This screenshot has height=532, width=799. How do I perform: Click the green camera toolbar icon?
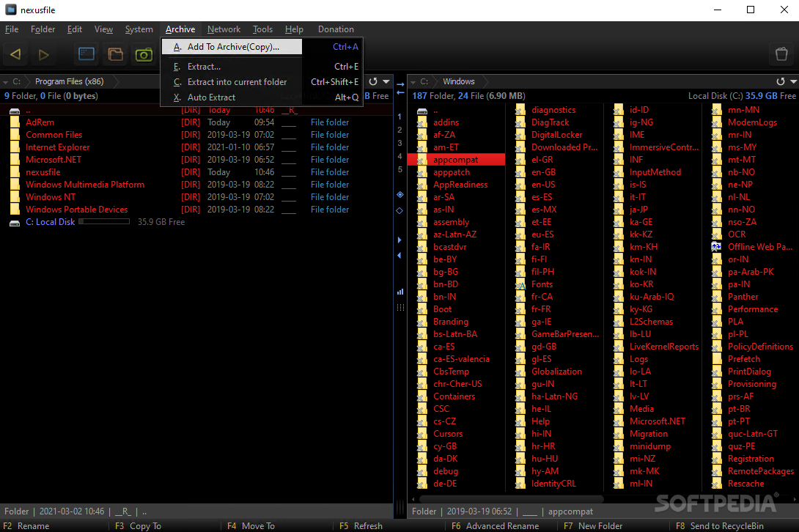tap(144, 54)
